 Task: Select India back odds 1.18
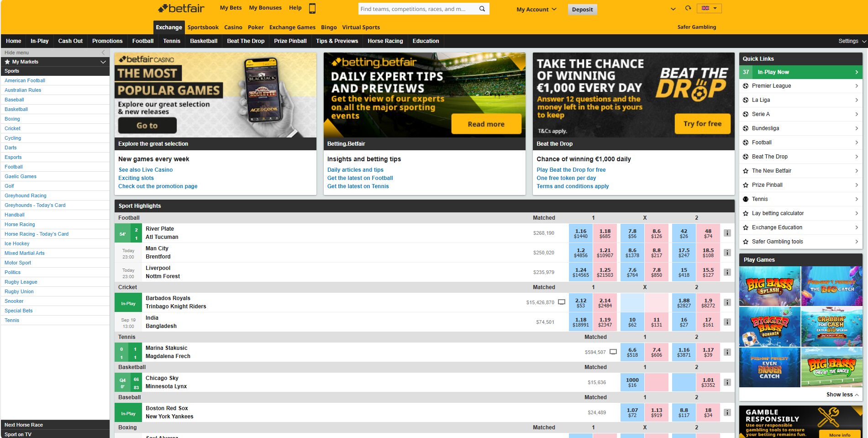pos(581,322)
